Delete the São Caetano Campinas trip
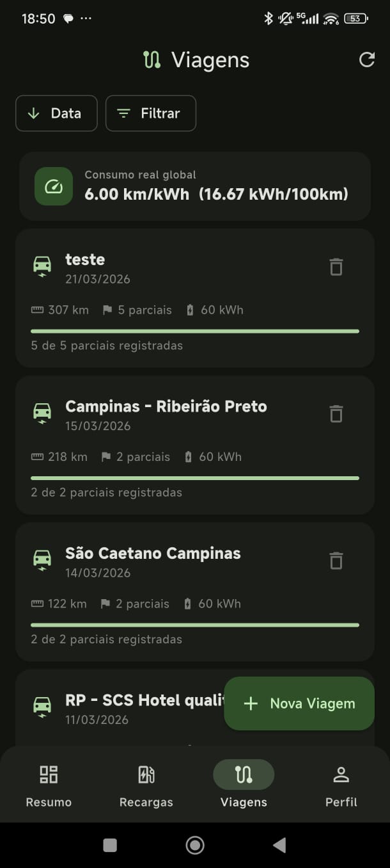 pos(336,560)
